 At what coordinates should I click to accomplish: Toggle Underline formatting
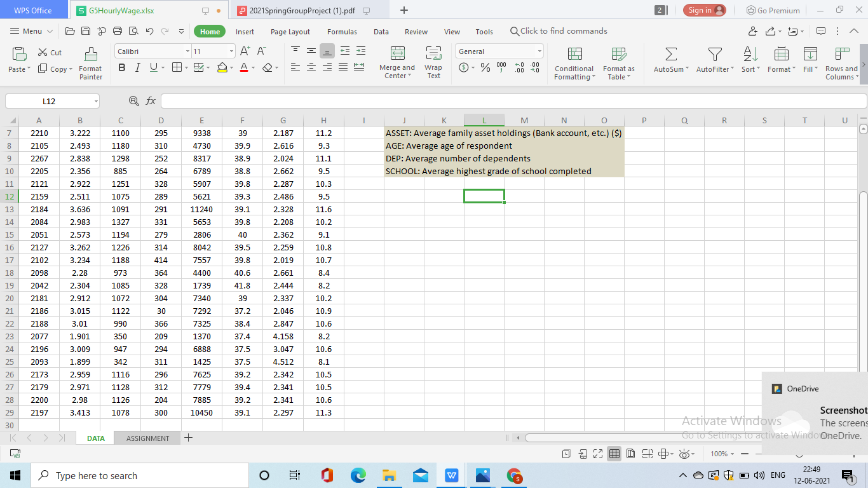tap(153, 67)
